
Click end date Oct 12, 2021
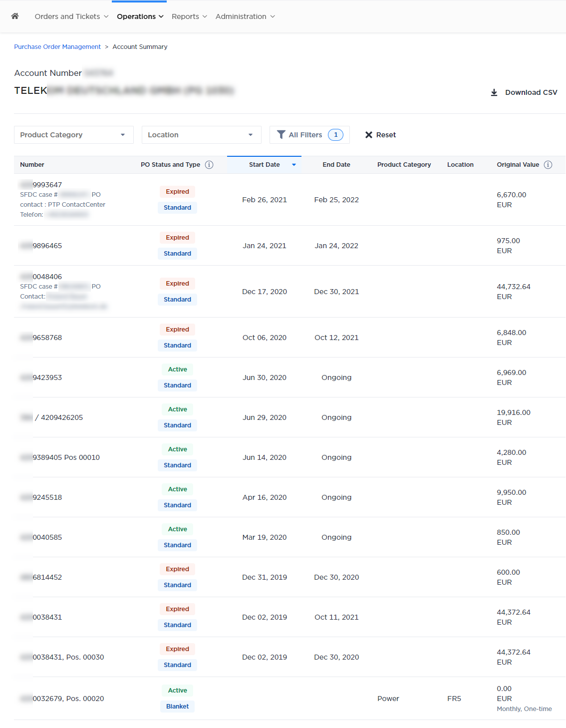(336, 338)
